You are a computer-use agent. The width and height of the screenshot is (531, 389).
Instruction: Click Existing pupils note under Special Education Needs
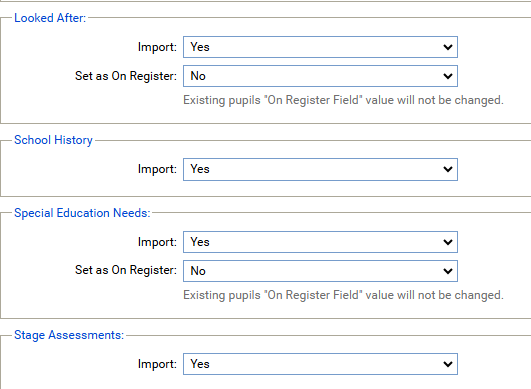(343, 295)
